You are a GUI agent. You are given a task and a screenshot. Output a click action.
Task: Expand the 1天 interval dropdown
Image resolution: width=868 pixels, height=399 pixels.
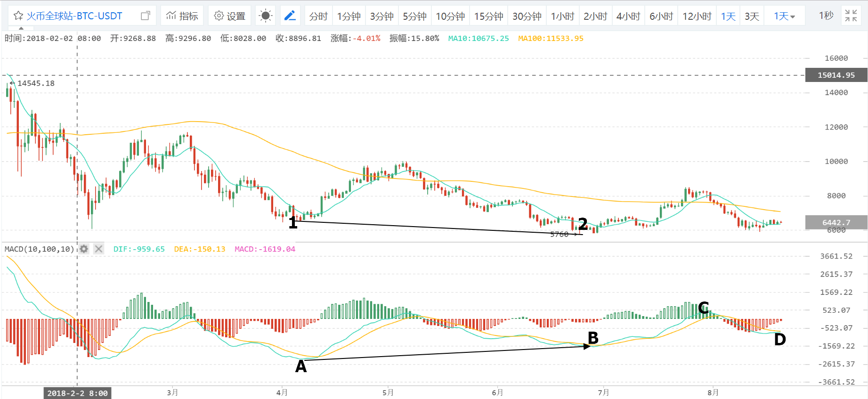coord(785,16)
